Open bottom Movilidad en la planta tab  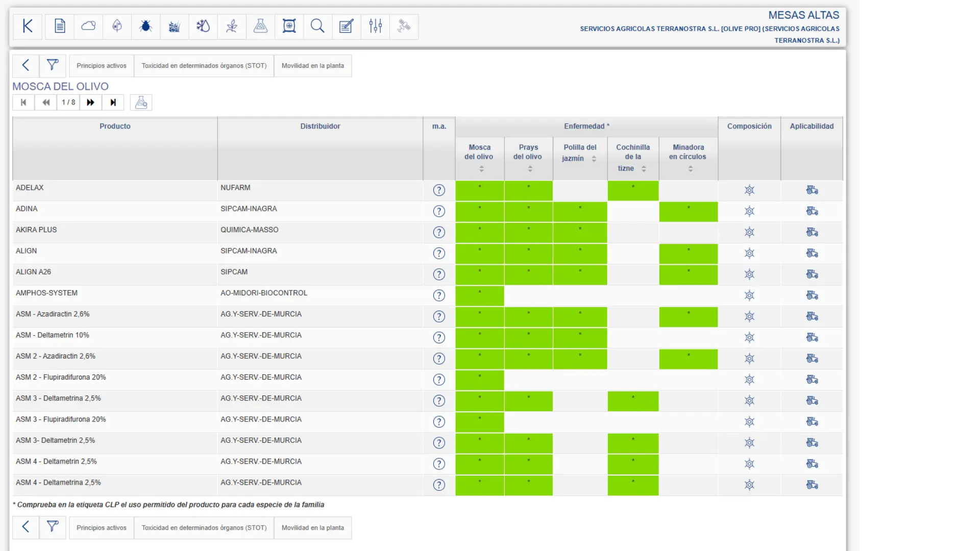coord(313,528)
